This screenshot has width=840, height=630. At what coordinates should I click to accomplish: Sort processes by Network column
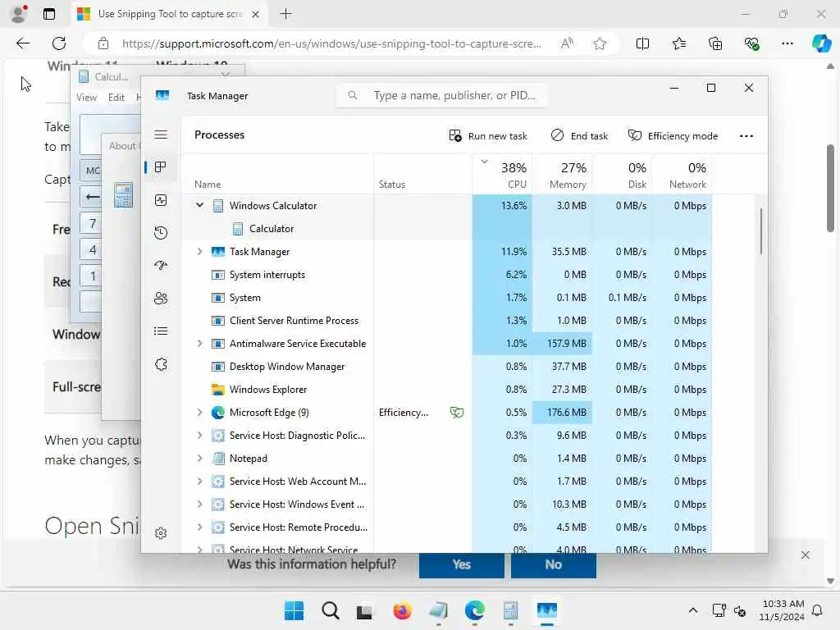(x=682, y=175)
